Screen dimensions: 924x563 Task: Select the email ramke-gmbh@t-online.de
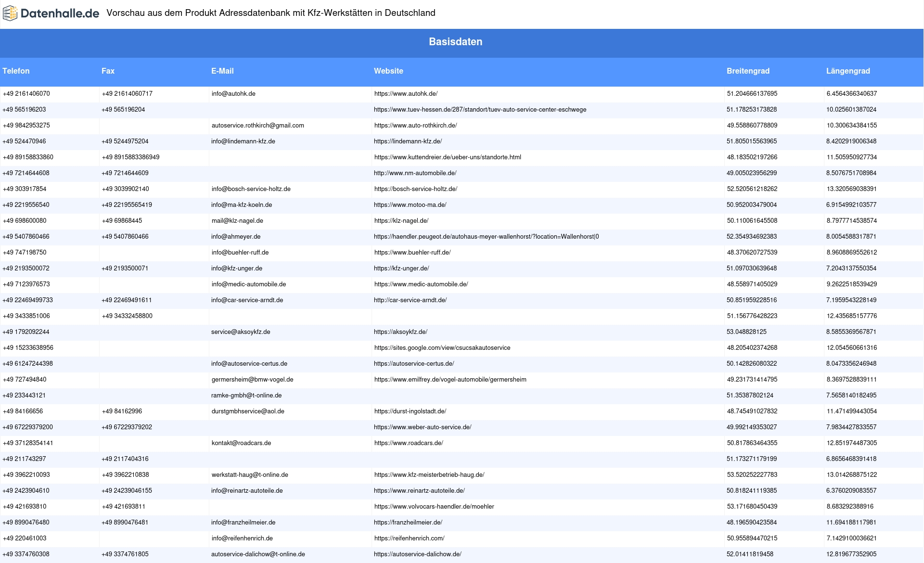point(246,396)
